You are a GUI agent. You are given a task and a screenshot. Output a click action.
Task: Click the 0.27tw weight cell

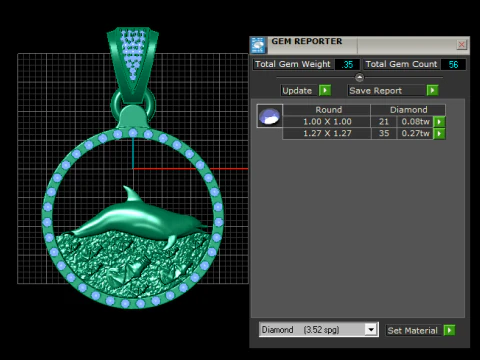click(x=415, y=133)
